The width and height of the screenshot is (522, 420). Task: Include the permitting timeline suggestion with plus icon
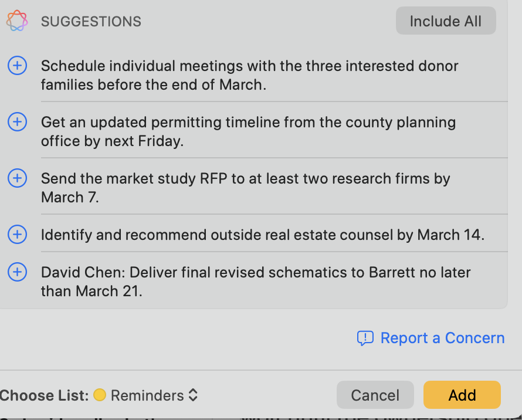click(x=17, y=122)
